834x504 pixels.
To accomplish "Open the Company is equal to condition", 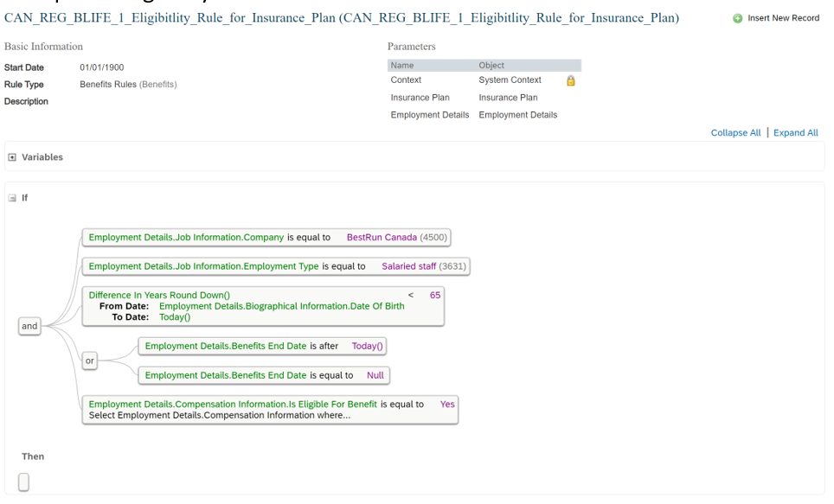I will (266, 237).
